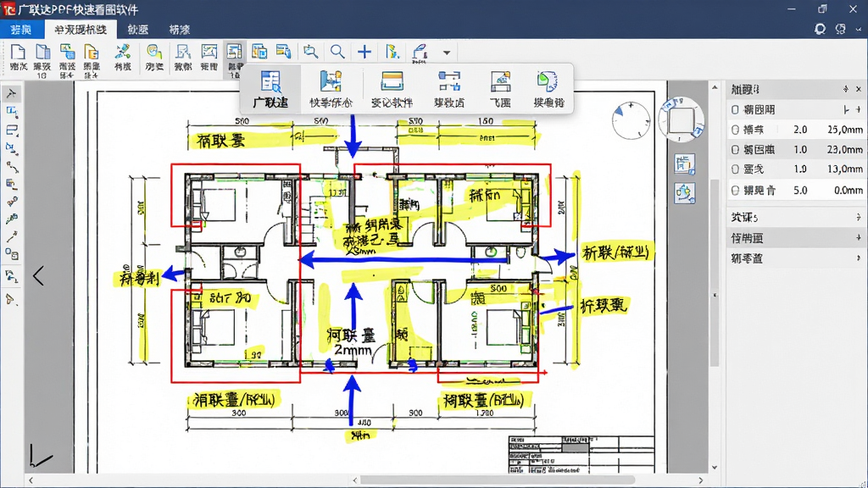
Task: Close the right side panel with X
Action: tap(859, 89)
